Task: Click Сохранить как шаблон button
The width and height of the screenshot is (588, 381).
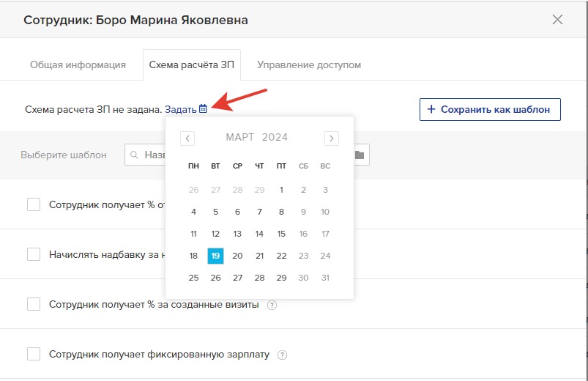Action: pyautogui.click(x=490, y=110)
